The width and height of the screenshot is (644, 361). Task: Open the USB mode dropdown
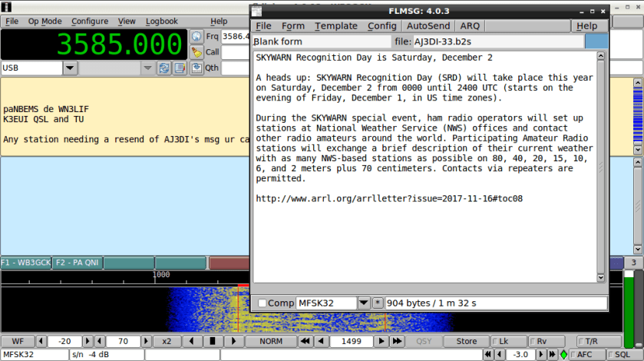point(70,68)
